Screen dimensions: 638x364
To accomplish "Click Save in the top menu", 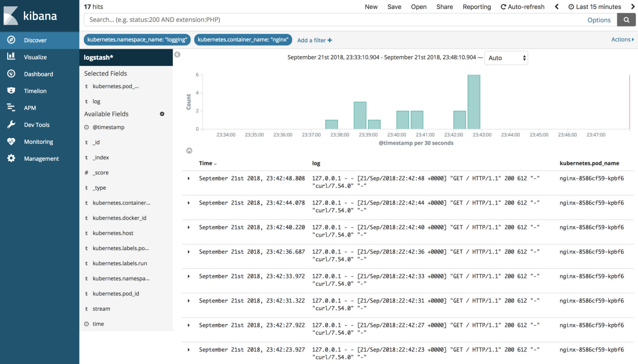I will pos(394,7).
